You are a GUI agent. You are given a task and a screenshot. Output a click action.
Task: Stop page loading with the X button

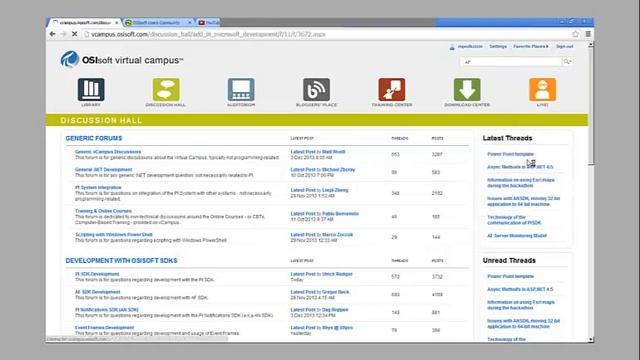click(74, 34)
